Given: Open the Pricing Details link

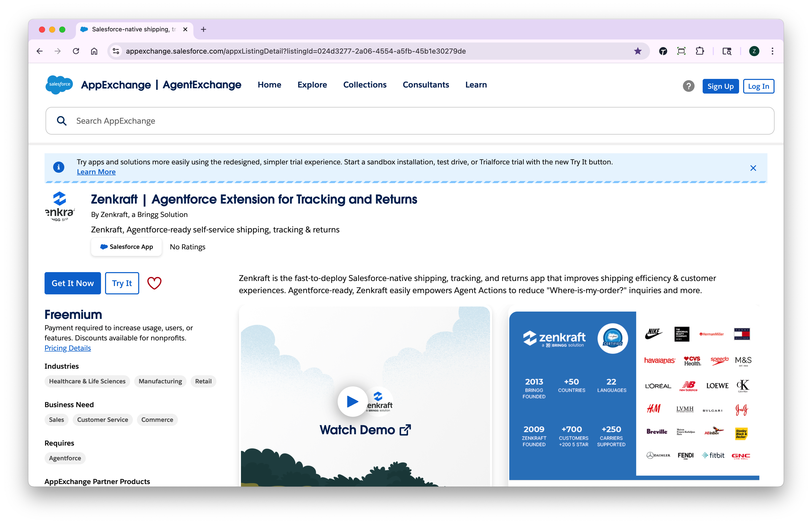Looking at the screenshot, I should [67, 348].
